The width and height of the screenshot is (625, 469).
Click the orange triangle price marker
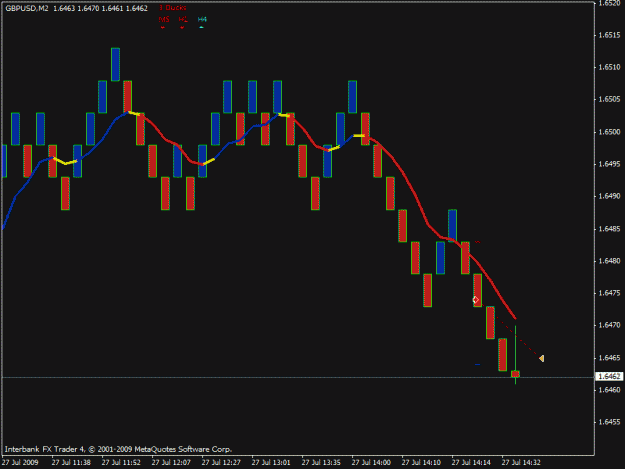pyautogui.click(x=541, y=359)
